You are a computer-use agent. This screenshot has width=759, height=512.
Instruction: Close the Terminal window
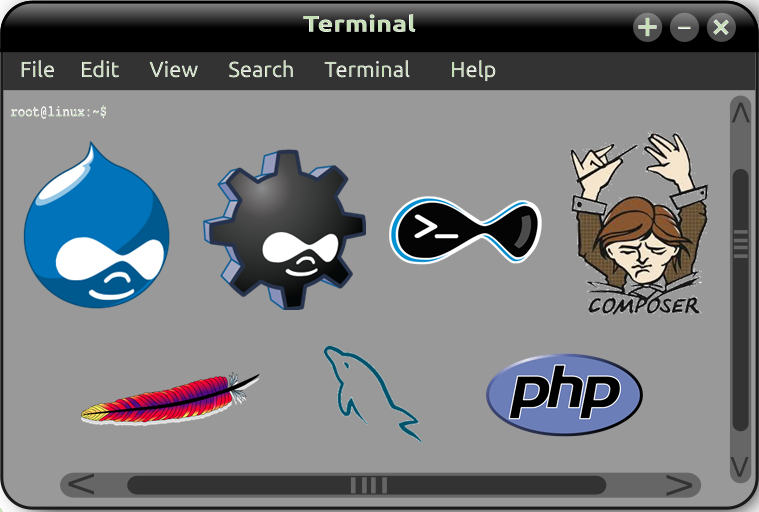click(x=721, y=27)
